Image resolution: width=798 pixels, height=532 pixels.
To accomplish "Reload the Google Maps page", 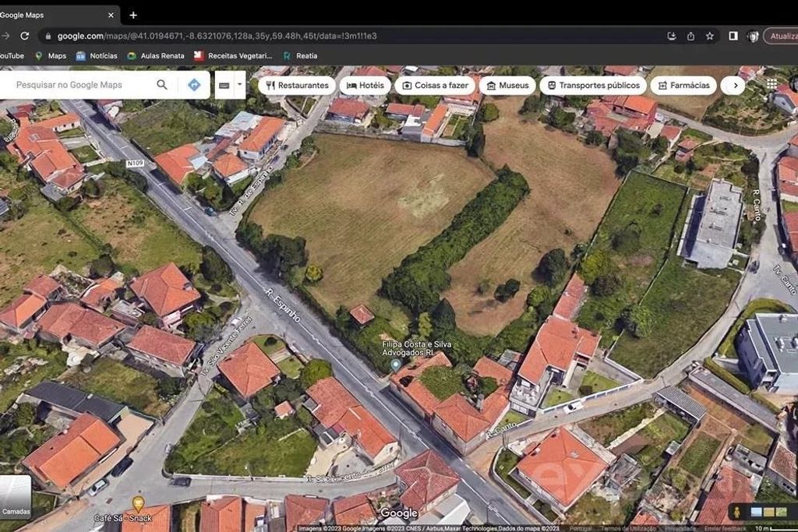I will (24, 36).
